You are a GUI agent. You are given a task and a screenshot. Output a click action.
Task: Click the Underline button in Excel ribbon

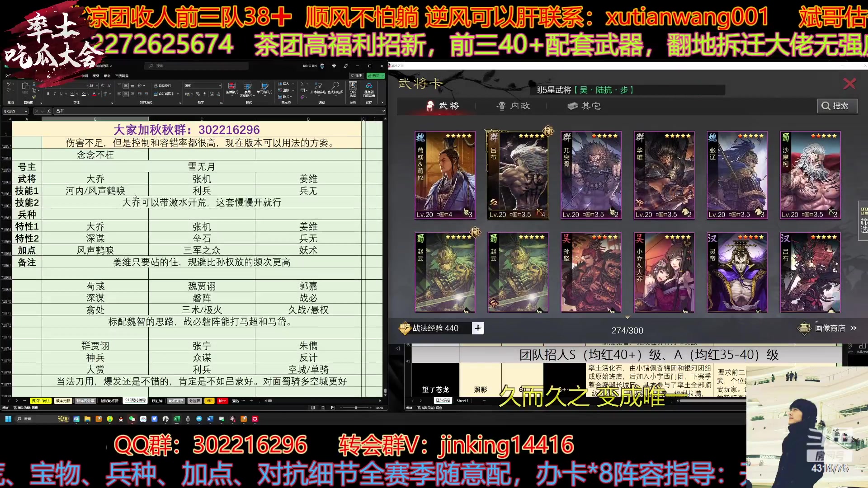[x=61, y=94]
